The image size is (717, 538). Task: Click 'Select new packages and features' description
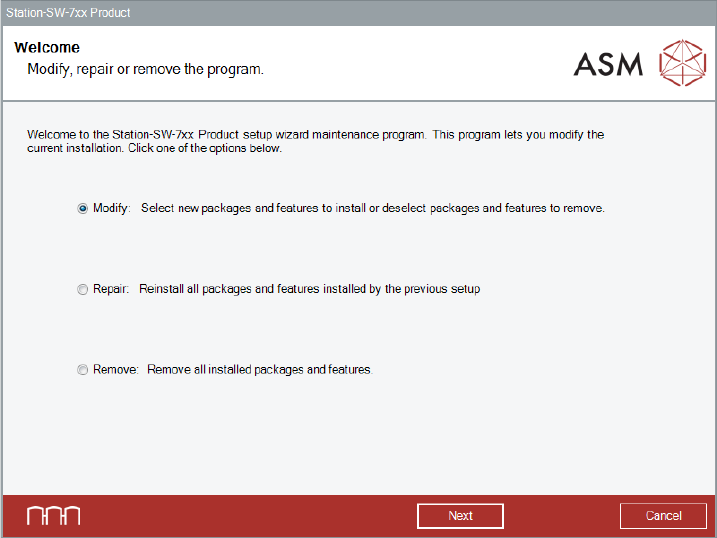[373, 208]
